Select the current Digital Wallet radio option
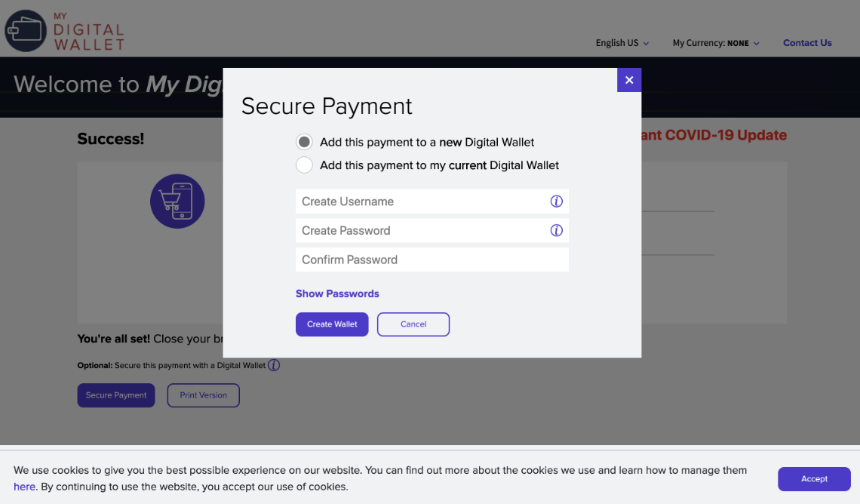The height and width of the screenshot is (504, 860). pyautogui.click(x=304, y=165)
